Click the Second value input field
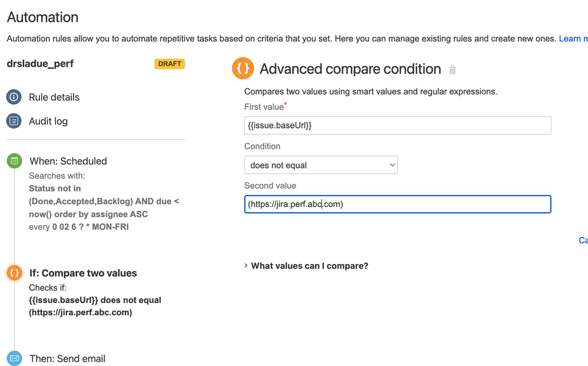Screen dimensions: 588x366 coord(397,204)
